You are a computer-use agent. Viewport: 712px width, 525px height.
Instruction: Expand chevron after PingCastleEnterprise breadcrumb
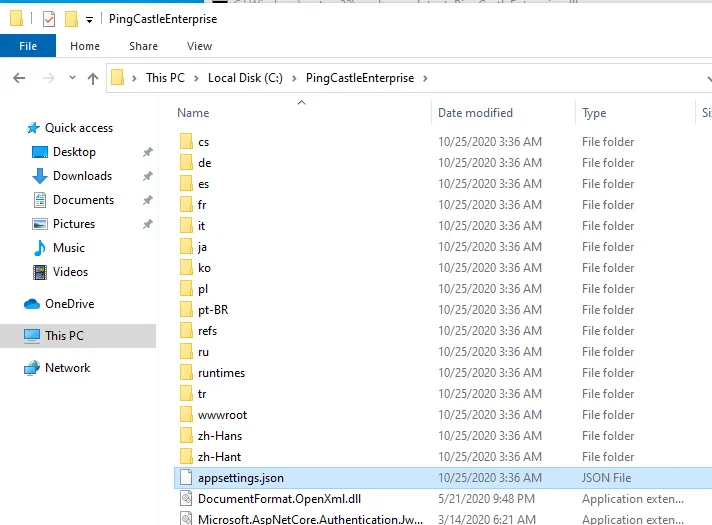(x=425, y=79)
